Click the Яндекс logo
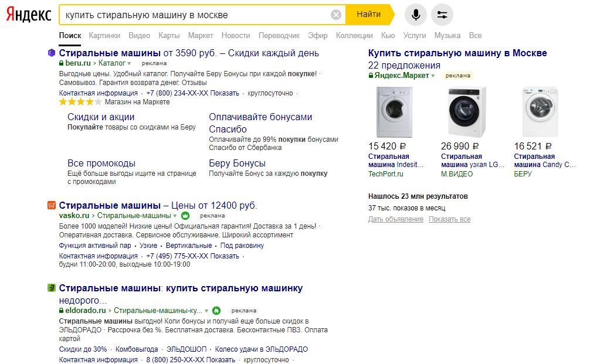 (x=29, y=15)
